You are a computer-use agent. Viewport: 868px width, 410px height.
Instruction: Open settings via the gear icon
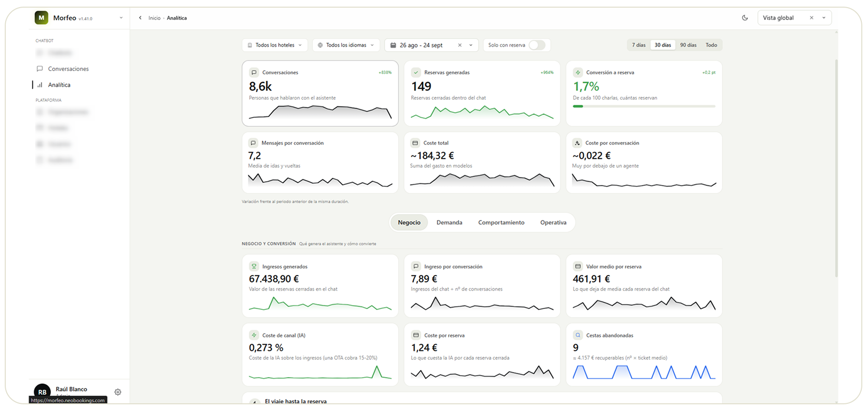tap(118, 392)
